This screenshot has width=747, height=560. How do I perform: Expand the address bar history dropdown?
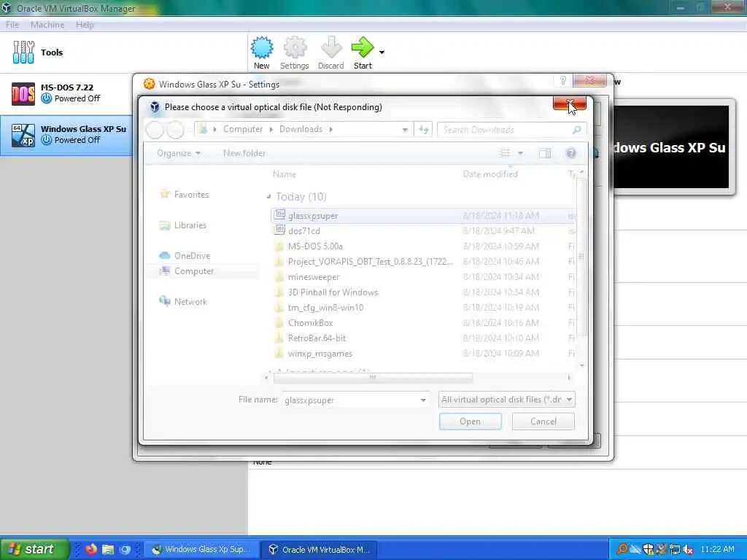pyautogui.click(x=405, y=130)
